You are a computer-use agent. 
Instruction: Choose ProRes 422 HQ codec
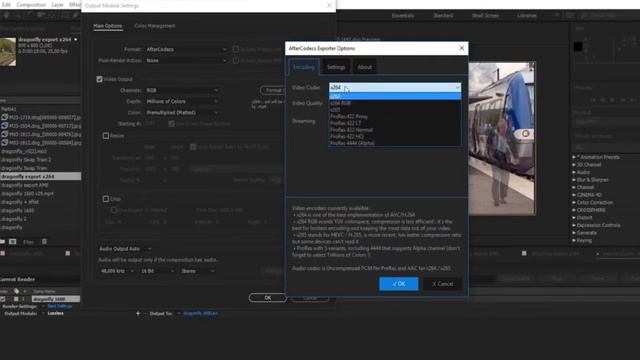point(347,136)
